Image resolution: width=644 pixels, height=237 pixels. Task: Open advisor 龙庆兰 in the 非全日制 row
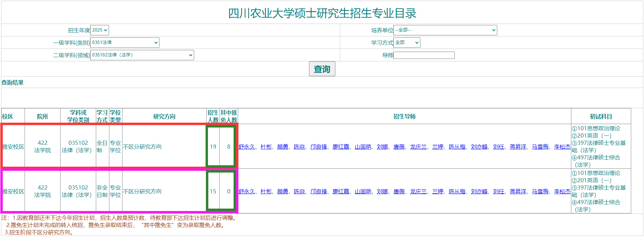(418, 192)
